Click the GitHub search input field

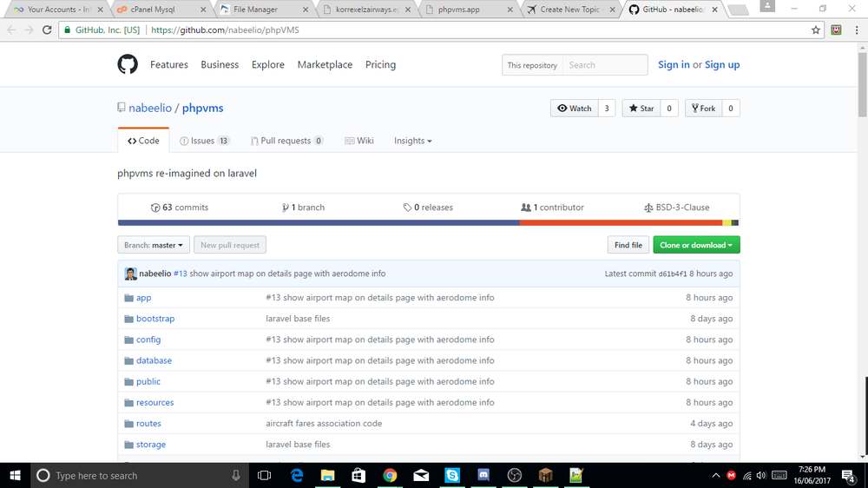(x=604, y=65)
